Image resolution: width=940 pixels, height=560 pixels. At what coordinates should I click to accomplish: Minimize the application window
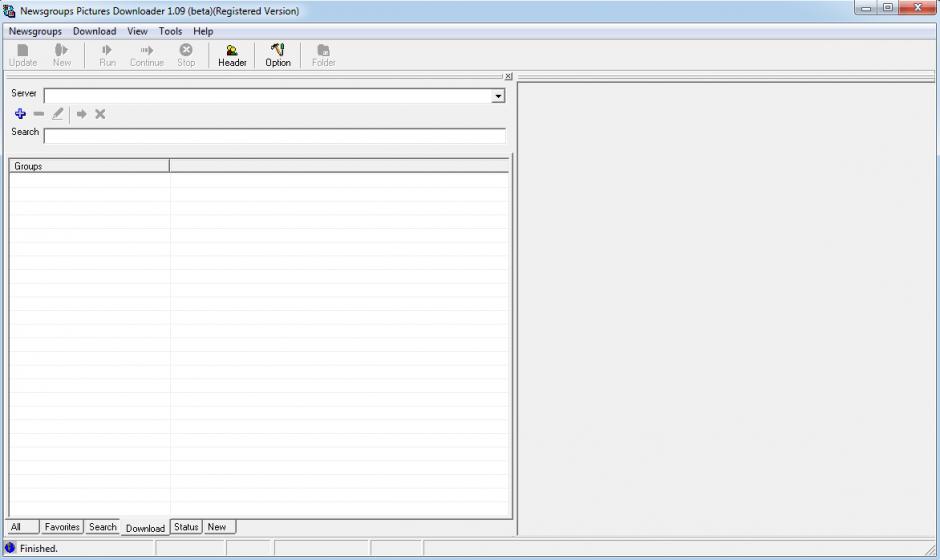(866, 8)
